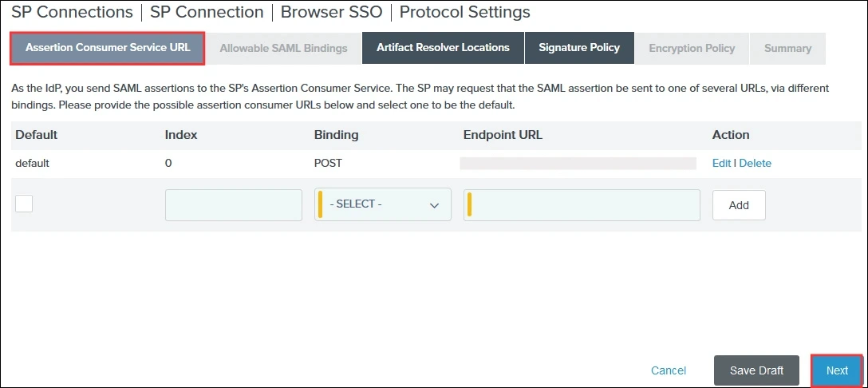Delete the default POST endpoint entry
Screen dimensions: 868x388
755,163
